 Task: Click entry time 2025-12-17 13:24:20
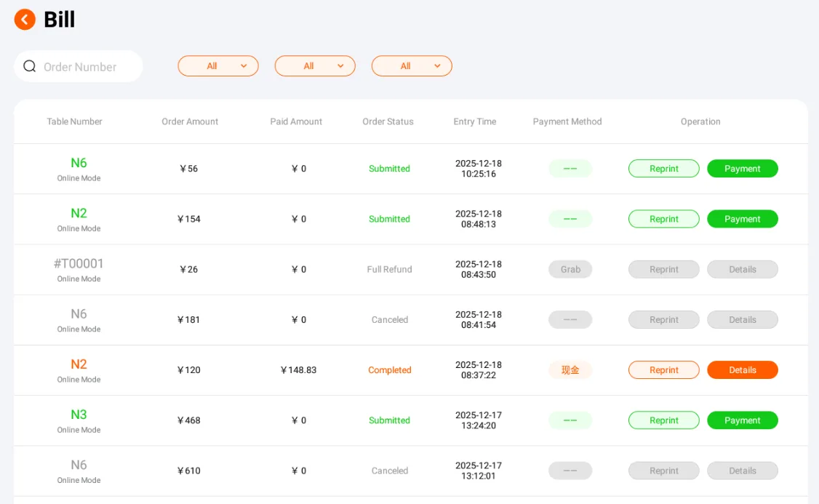[479, 420]
